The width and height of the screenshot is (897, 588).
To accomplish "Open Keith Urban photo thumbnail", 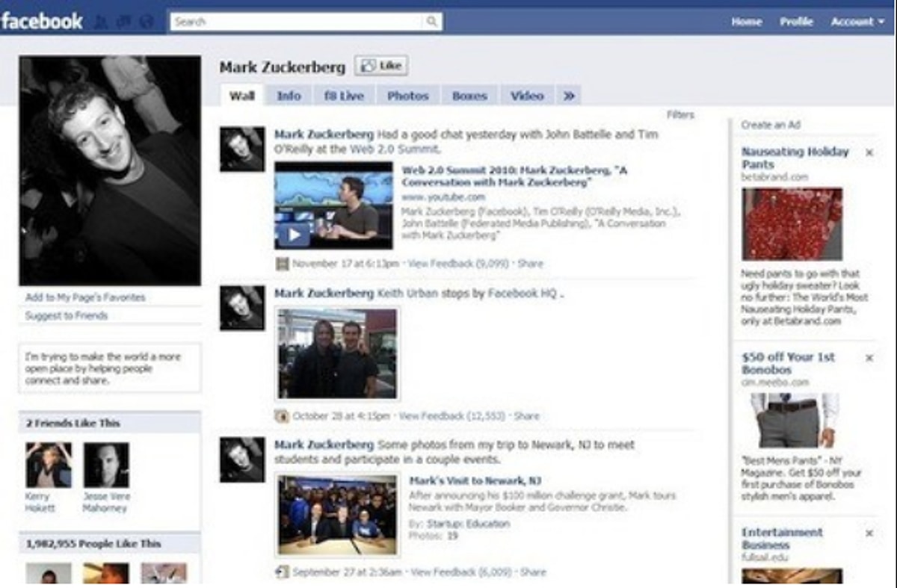I will (337, 353).
